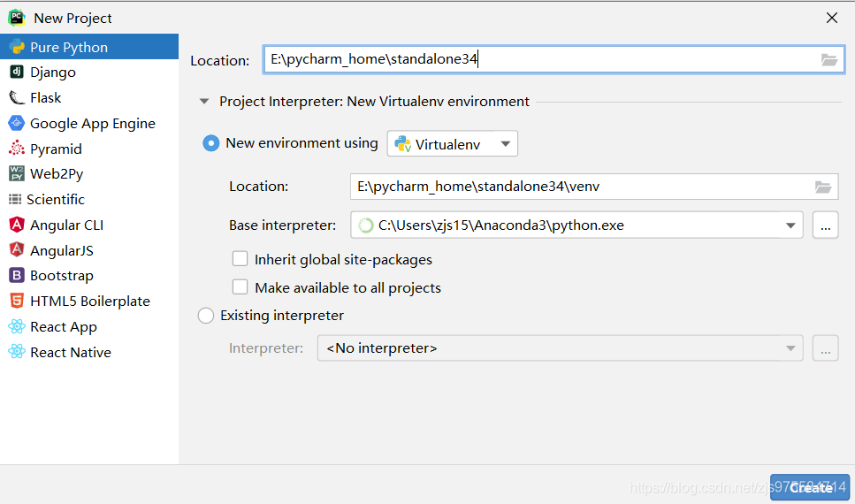This screenshot has width=855, height=504.
Task: Select React Native project type
Action: (89, 353)
